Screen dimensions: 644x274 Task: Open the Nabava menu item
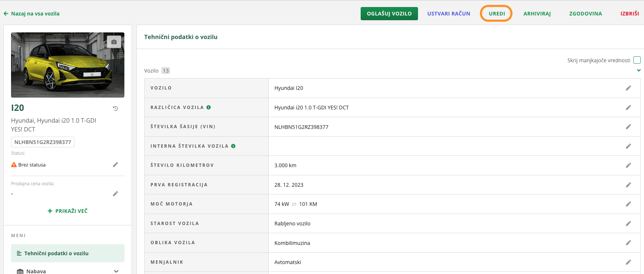tap(68, 271)
